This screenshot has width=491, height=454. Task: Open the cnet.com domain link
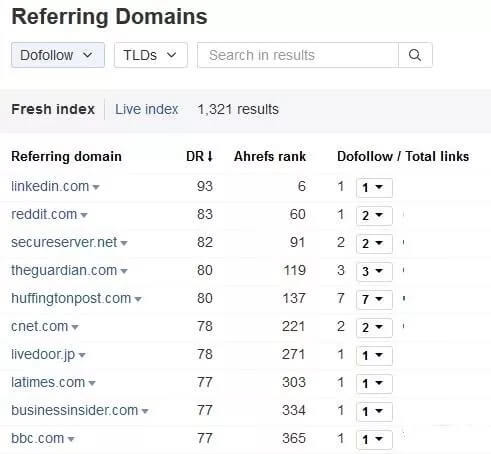tap(40, 326)
